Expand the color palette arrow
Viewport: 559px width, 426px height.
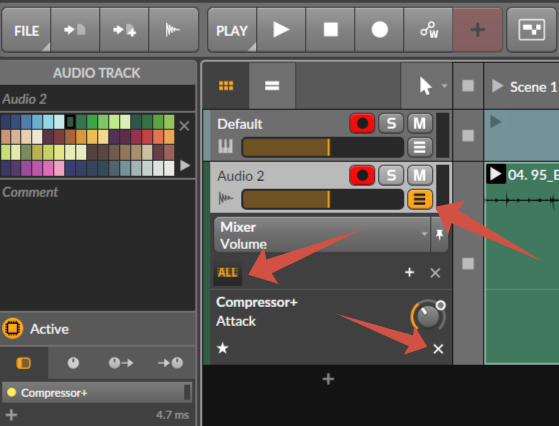coord(185,165)
